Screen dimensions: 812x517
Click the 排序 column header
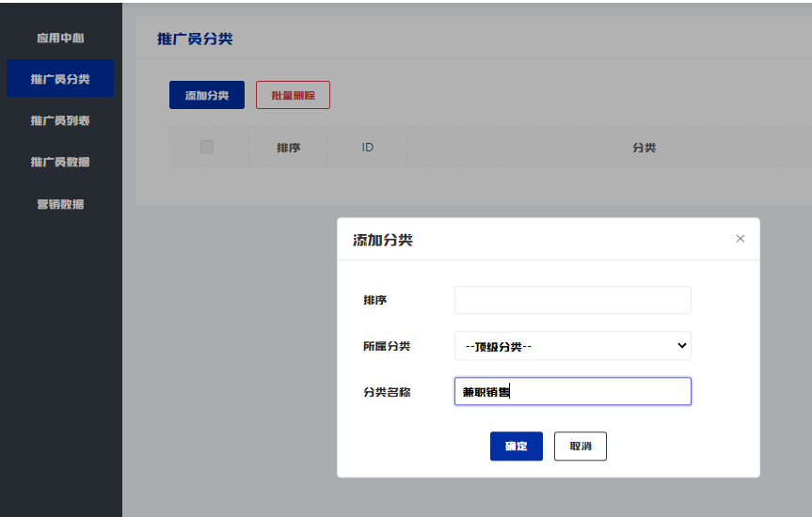pyautogui.click(x=289, y=148)
